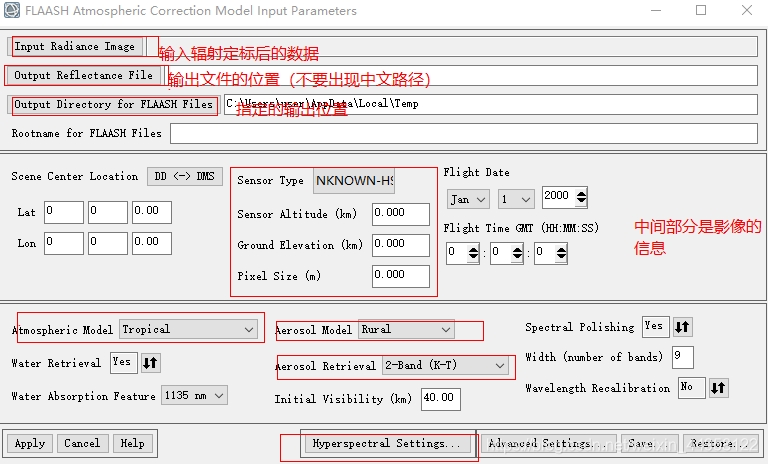Screen dimensions: 768x464
Task: Click the Output Reflectance File button
Action: [84, 75]
